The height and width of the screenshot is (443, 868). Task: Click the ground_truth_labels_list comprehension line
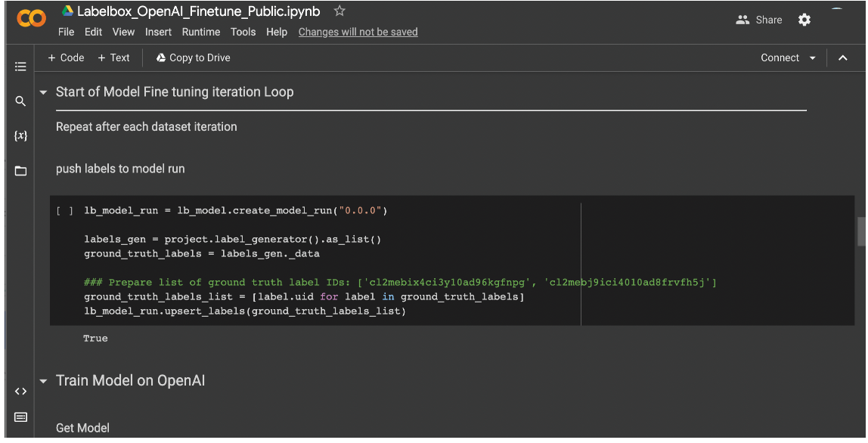[x=304, y=297]
